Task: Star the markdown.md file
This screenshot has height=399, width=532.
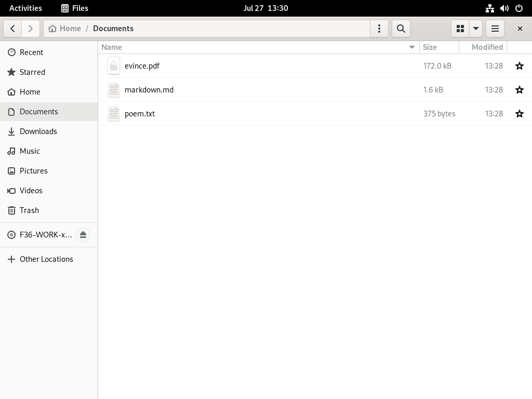Action: tap(520, 89)
